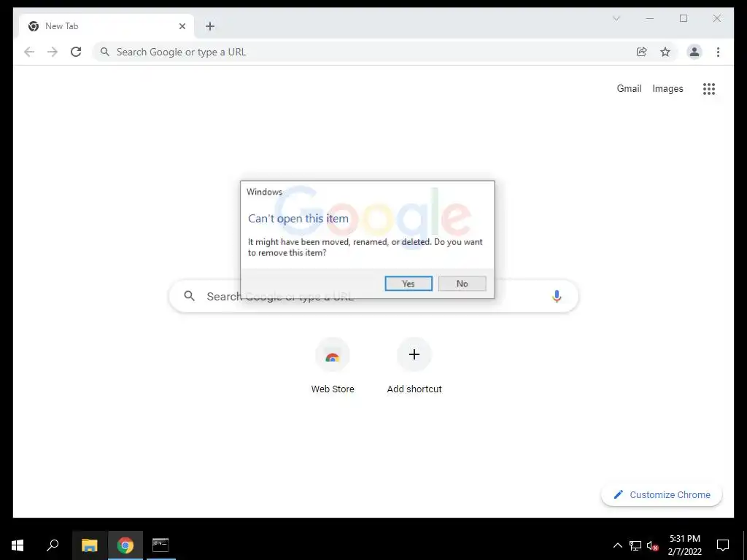This screenshot has width=747, height=560.
Task: Open the three-dot Chrome menu
Action: [718, 52]
